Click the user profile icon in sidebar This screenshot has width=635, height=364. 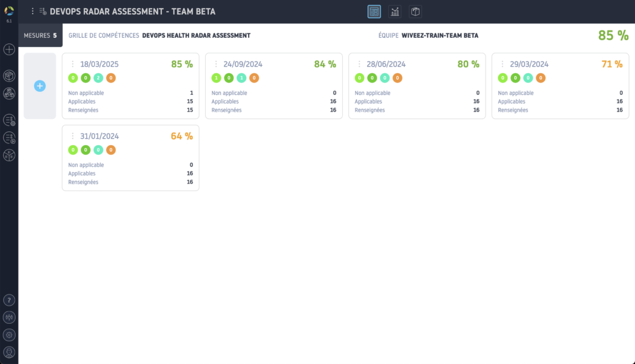(9, 352)
